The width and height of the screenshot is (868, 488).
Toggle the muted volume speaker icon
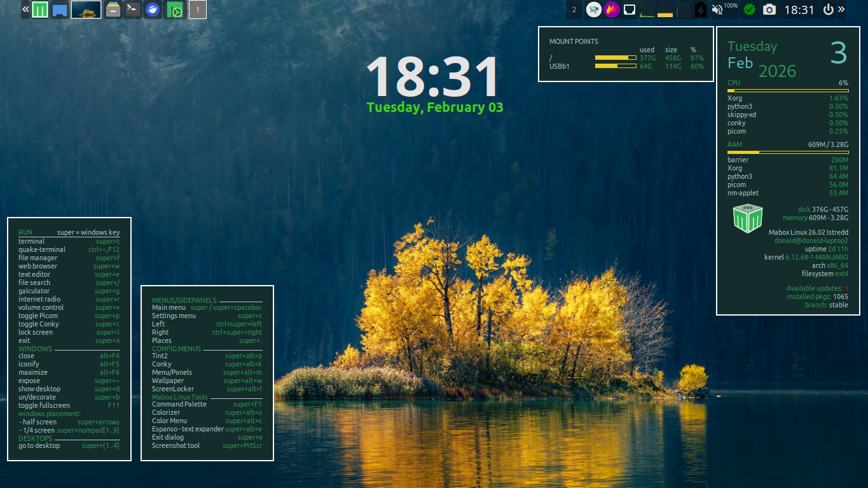(x=718, y=10)
